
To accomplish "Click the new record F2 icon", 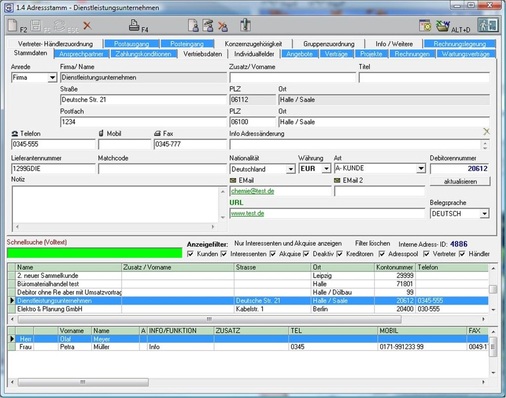I will pyautogui.click(x=13, y=26).
